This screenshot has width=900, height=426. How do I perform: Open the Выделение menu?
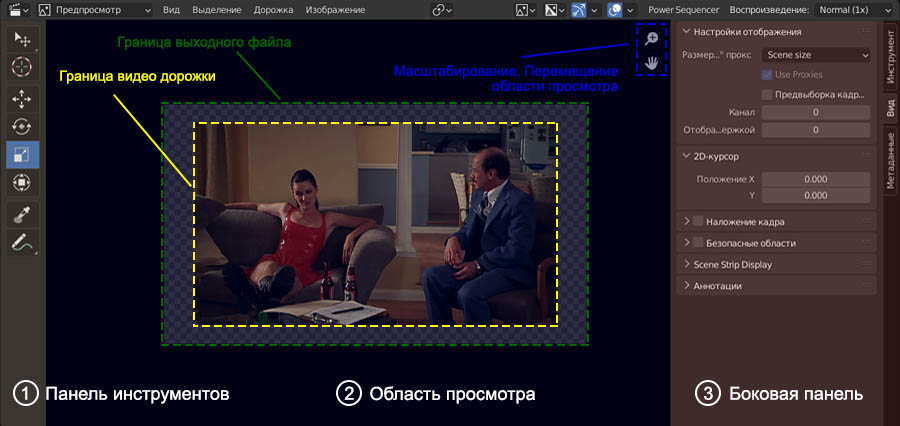(x=217, y=10)
